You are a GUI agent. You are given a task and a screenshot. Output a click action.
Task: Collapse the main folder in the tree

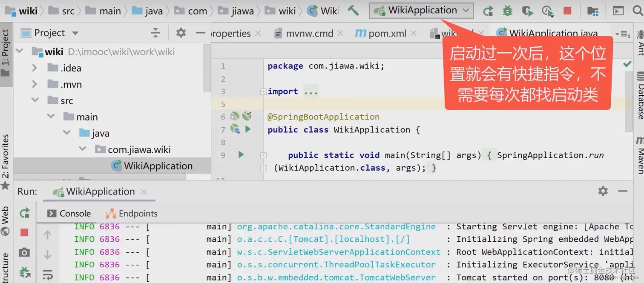pos(51,117)
